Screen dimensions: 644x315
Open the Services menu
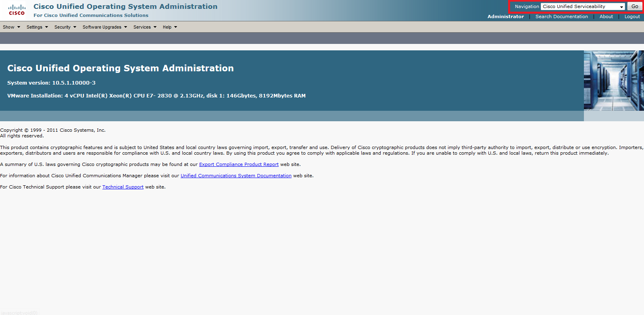(145, 27)
